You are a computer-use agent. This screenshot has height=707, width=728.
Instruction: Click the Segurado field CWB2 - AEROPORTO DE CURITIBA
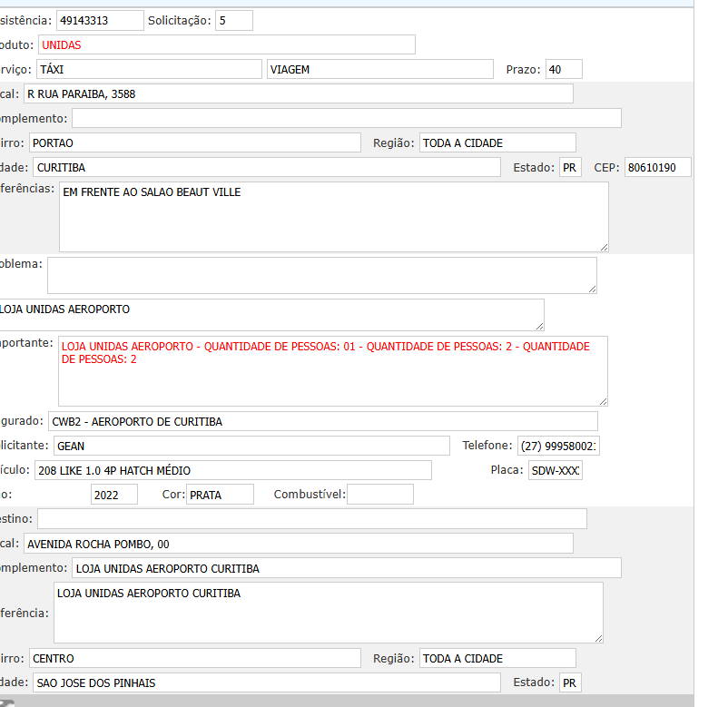pyautogui.click(x=322, y=421)
